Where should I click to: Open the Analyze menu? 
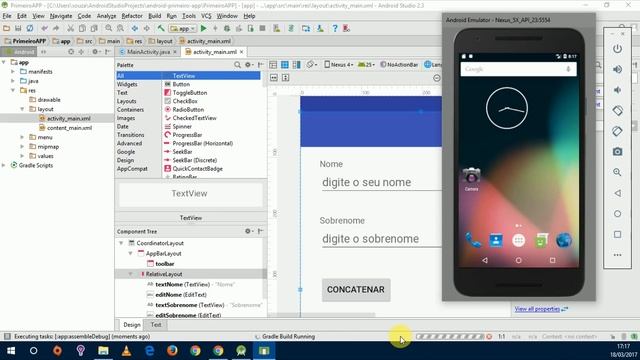107,16
